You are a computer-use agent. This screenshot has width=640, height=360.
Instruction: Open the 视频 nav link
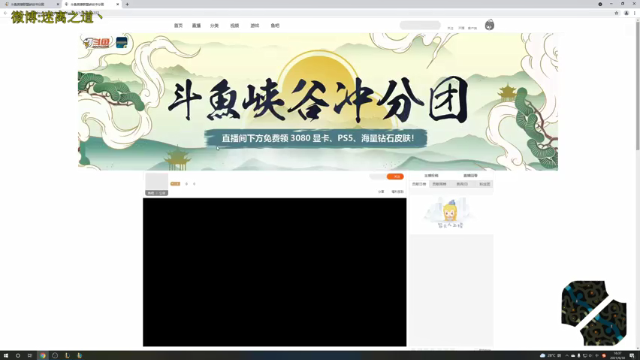(234, 26)
